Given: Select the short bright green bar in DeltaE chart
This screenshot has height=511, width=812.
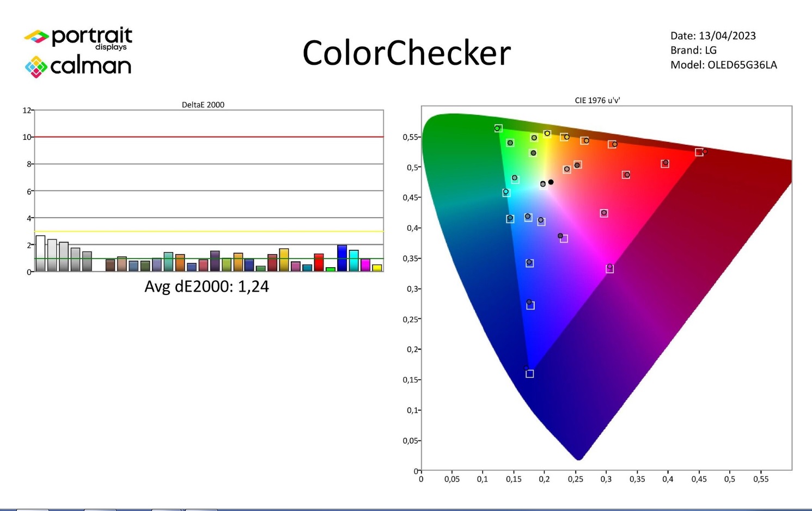Looking at the screenshot, I should click(x=331, y=269).
